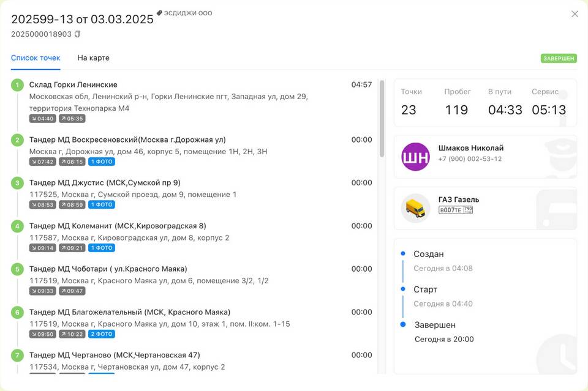Click the yellow Gazelle van icon

[x=415, y=208]
